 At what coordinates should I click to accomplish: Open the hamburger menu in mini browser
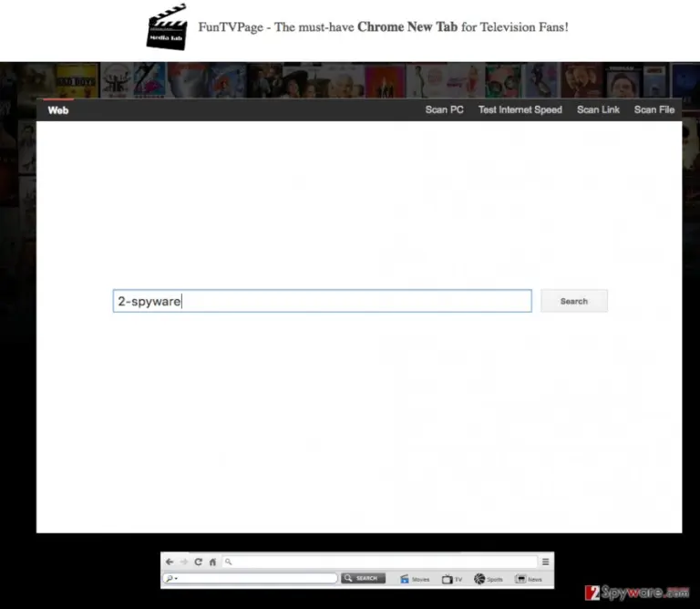pyautogui.click(x=546, y=562)
